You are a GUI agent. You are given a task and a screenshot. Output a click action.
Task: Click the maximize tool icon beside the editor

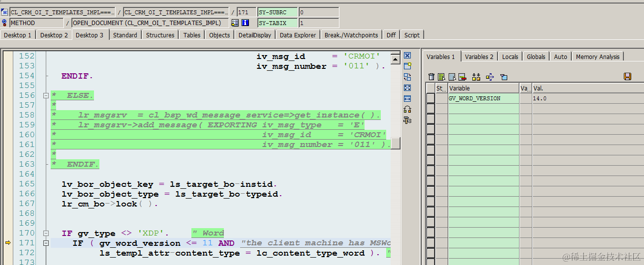pos(407,88)
